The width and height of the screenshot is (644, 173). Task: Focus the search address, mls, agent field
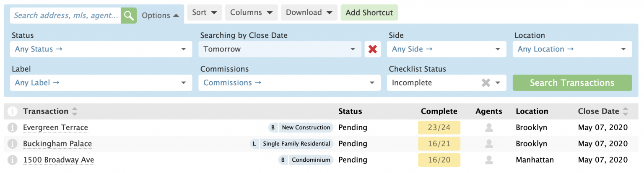point(66,15)
